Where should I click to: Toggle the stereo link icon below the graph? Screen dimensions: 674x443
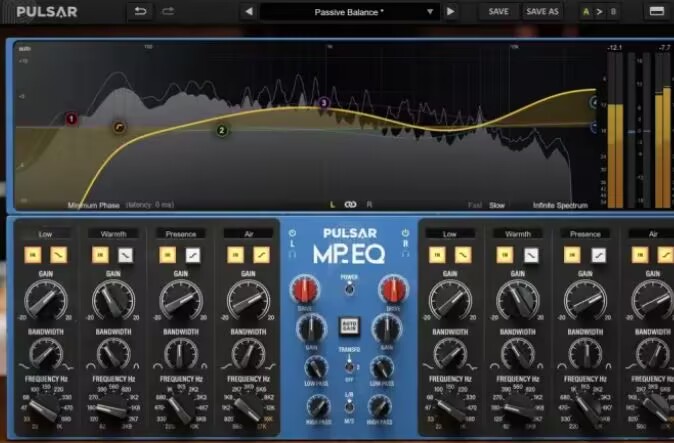350,205
